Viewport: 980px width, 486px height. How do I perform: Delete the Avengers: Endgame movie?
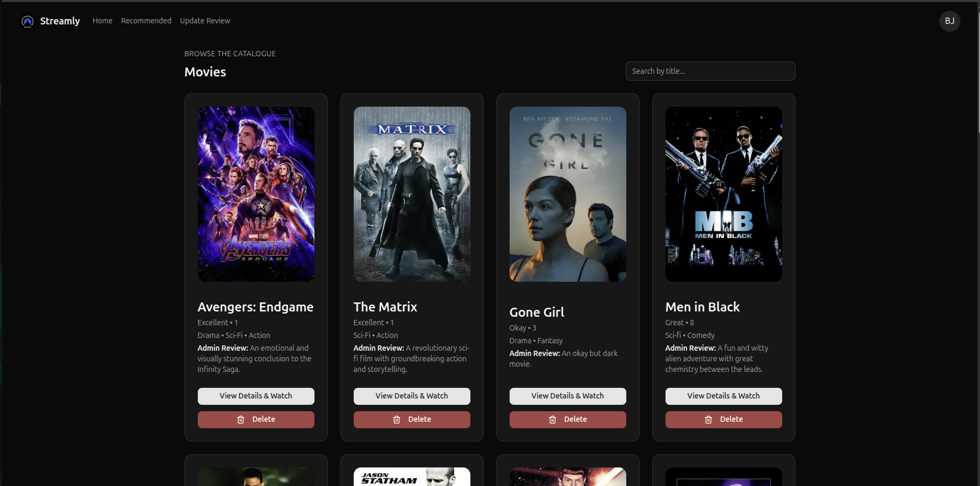coord(256,419)
